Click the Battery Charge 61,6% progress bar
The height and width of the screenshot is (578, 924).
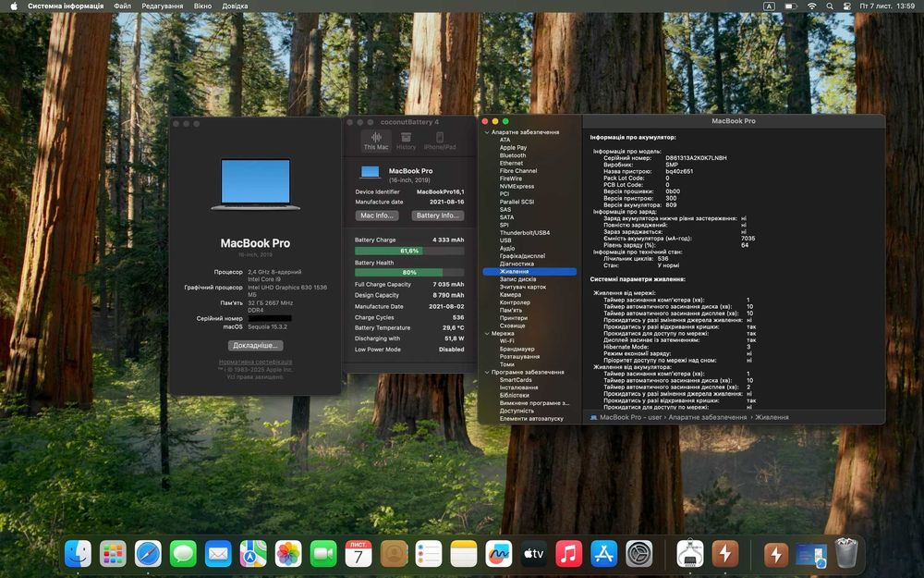click(409, 251)
